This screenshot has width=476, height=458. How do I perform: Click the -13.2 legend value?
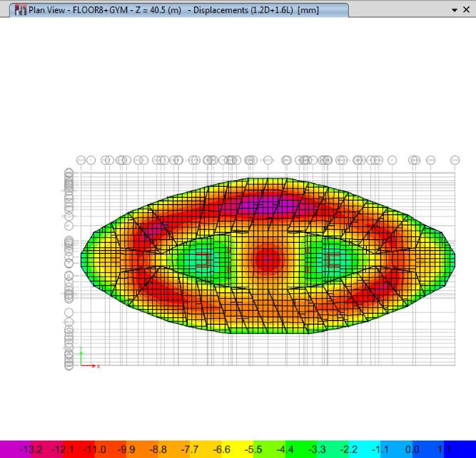[x=31, y=449]
